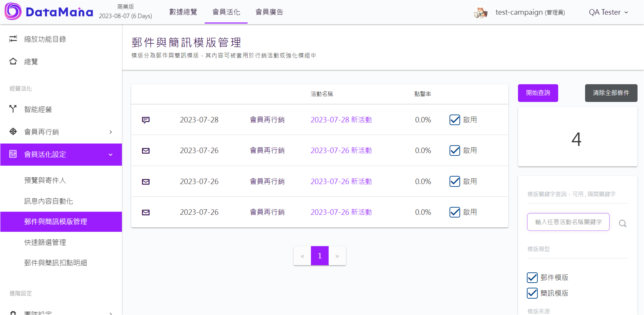Uncheck the 郵件模版 filter checkbox
This screenshot has height=315, width=644.
click(x=532, y=277)
